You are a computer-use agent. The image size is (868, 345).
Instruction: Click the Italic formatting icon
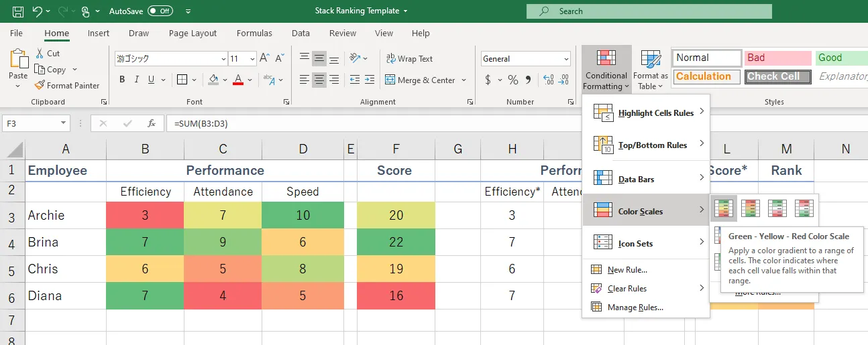[137, 80]
